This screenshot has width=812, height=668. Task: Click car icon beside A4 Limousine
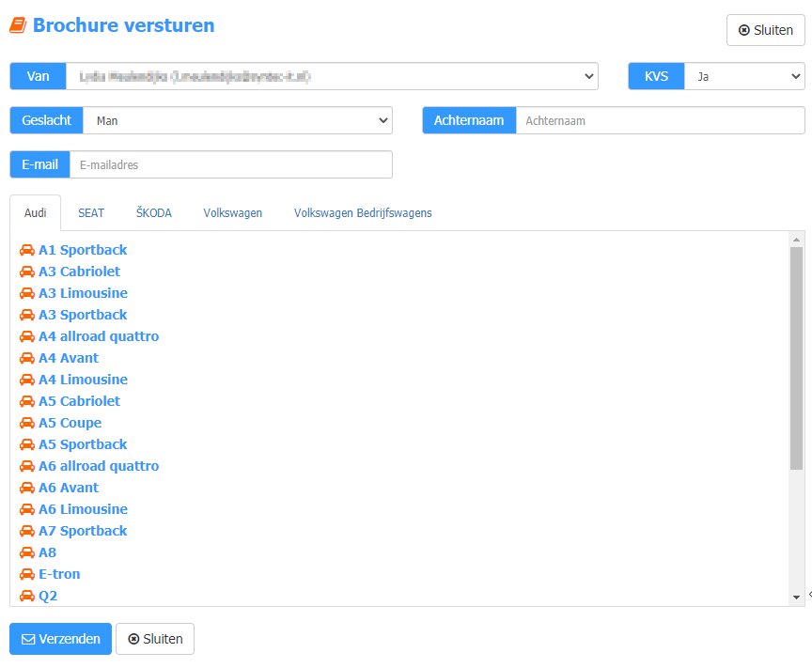[x=27, y=380]
